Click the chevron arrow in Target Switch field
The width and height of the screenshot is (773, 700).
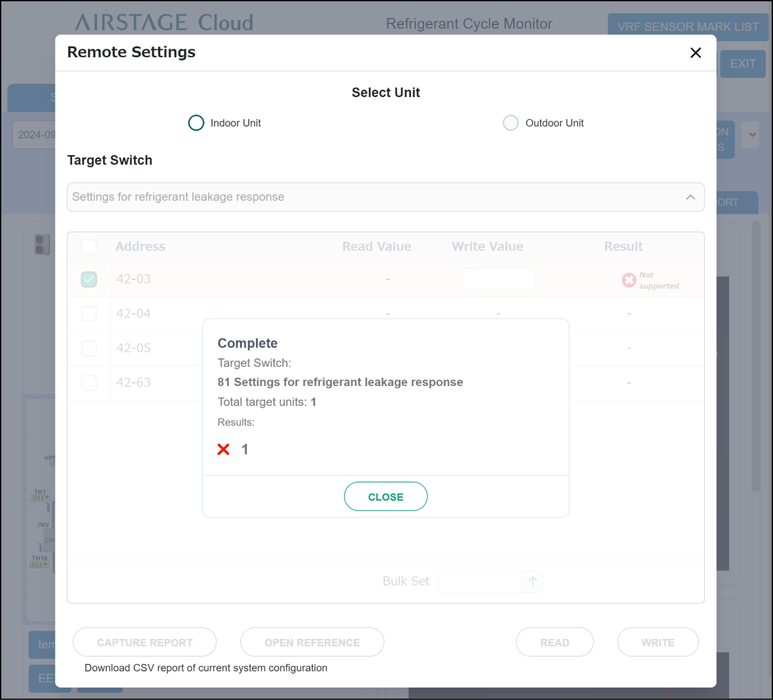click(x=691, y=197)
